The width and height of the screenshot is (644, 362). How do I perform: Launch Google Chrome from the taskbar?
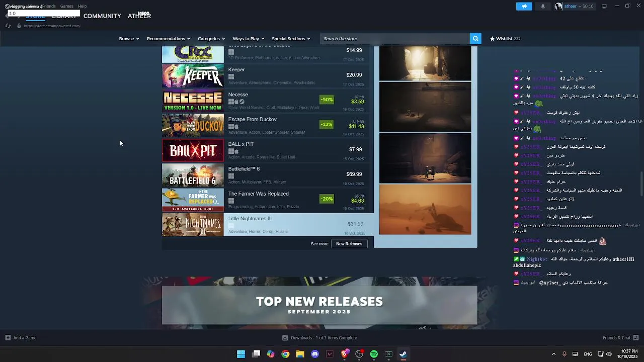(x=285, y=354)
